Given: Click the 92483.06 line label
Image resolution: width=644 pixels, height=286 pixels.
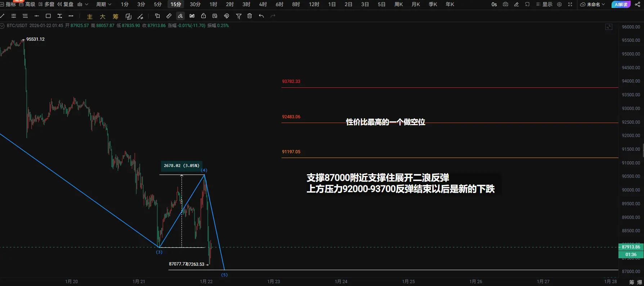Looking at the screenshot, I should 291,117.
